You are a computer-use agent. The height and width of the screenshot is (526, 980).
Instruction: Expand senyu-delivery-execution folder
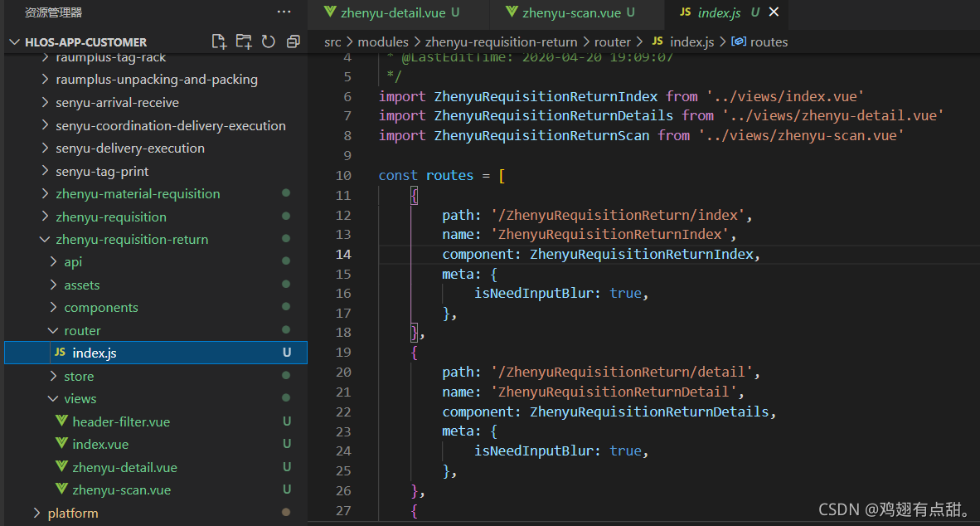(129, 149)
